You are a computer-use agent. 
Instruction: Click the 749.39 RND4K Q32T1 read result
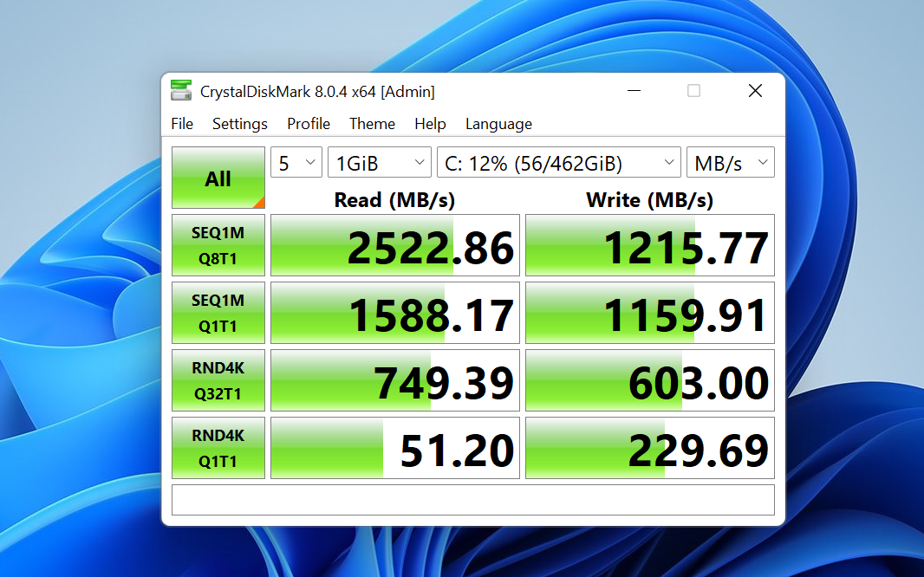394,380
